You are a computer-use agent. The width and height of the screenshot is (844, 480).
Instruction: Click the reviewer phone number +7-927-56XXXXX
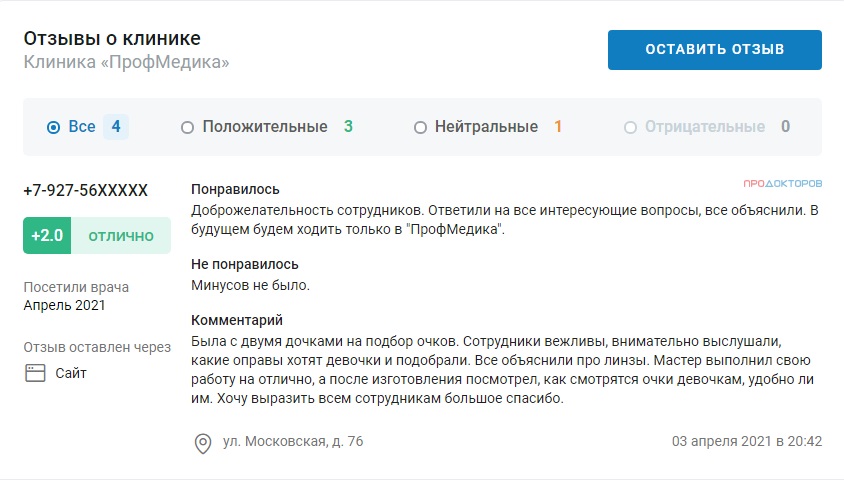[x=85, y=190]
